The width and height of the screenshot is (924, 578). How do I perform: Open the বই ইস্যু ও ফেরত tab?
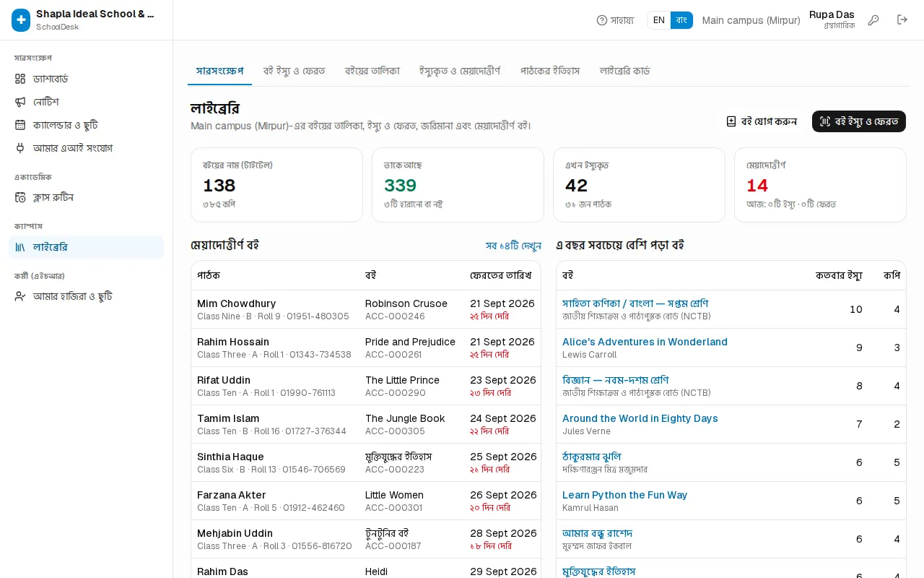[x=295, y=71]
